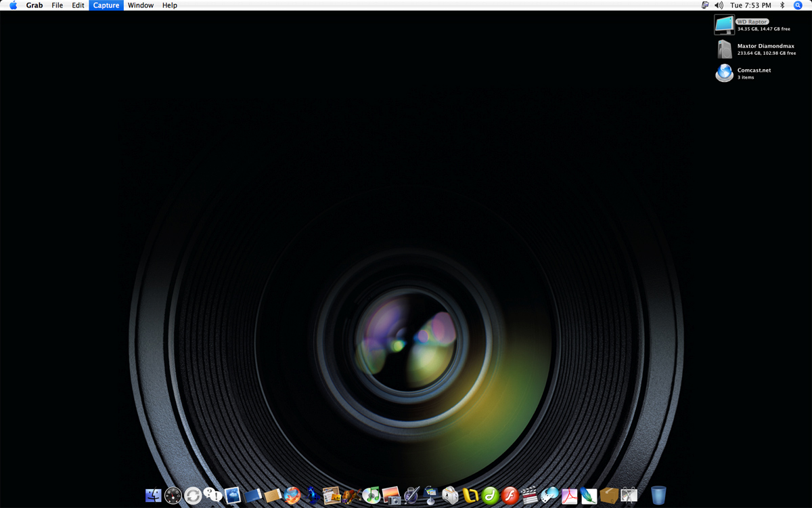Click the script menu icon in menu bar

tap(705, 5)
